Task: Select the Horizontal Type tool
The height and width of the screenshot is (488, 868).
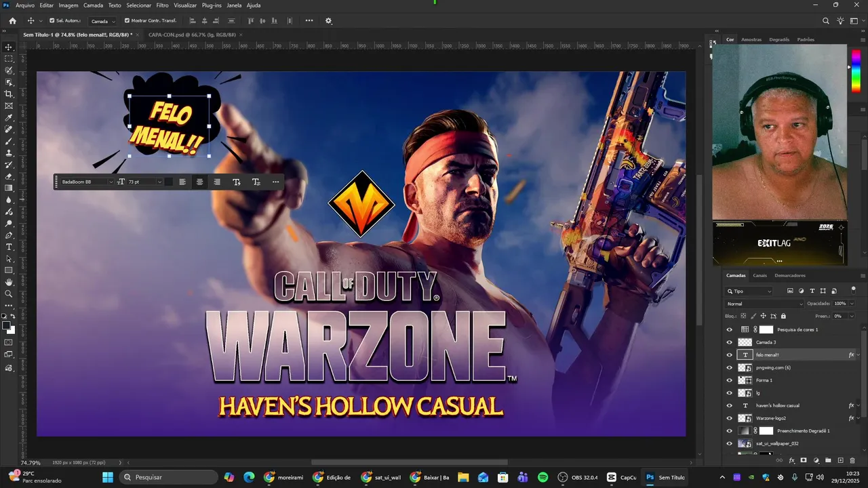Action: [9, 247]
